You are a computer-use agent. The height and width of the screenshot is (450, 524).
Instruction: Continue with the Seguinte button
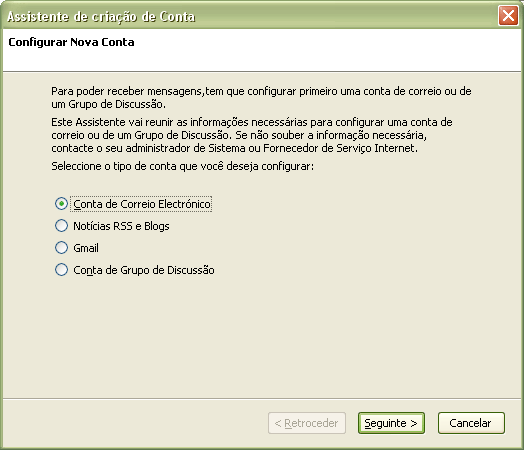(x=391, y=423)
